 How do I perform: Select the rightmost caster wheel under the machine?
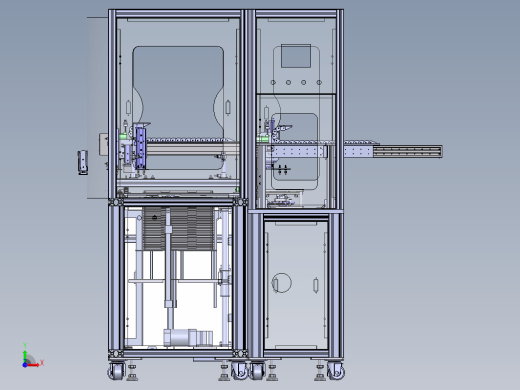click(x=336, y=371)
